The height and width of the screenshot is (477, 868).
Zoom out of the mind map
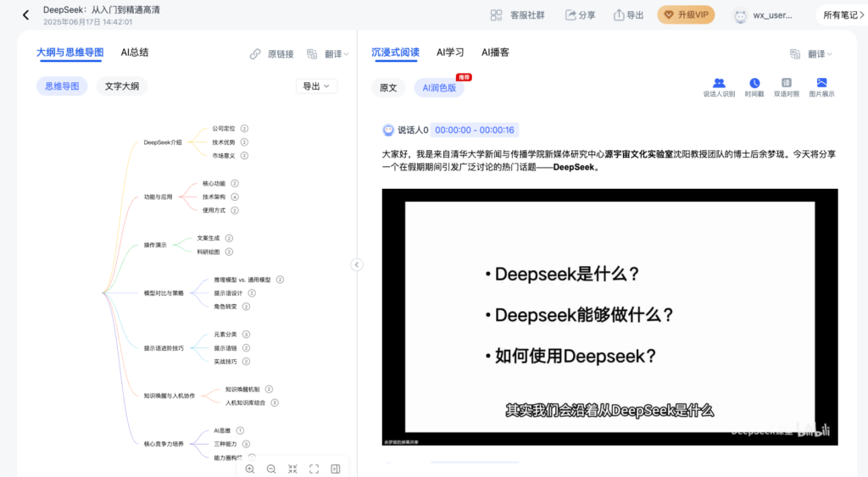click(271, 469)
